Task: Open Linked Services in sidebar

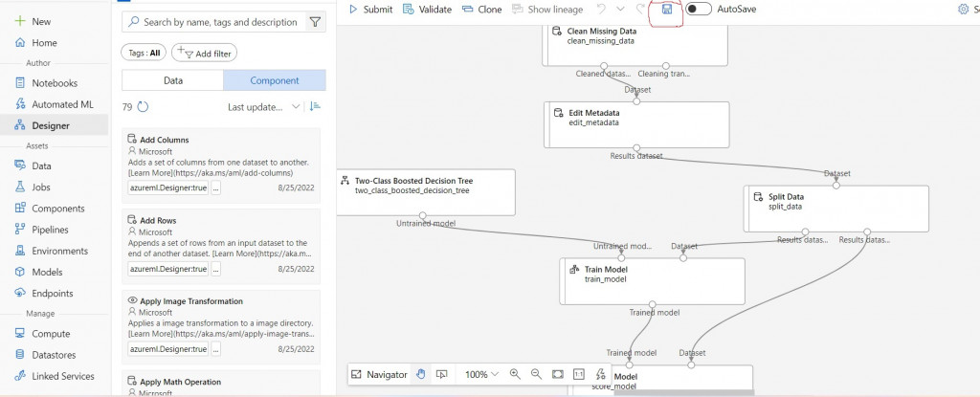Action: pos(55,376)
